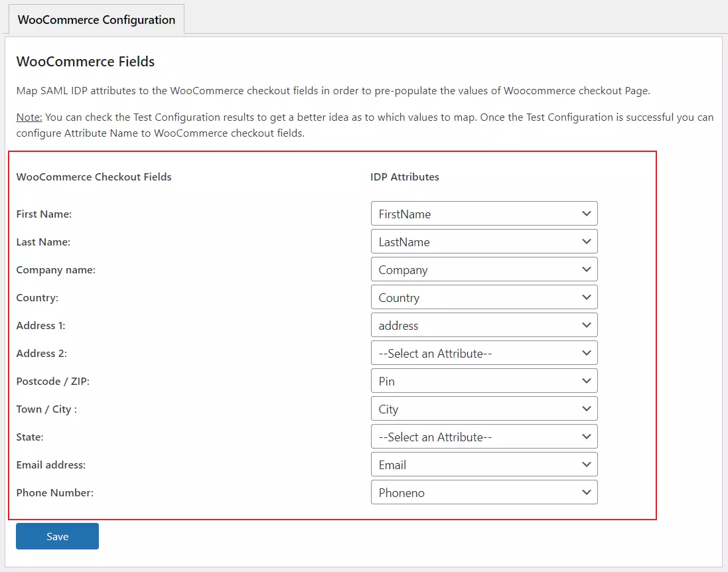728x572 pixels.
Task: Expand the Town / City attribute dropdown
Action: coord(484,409)
